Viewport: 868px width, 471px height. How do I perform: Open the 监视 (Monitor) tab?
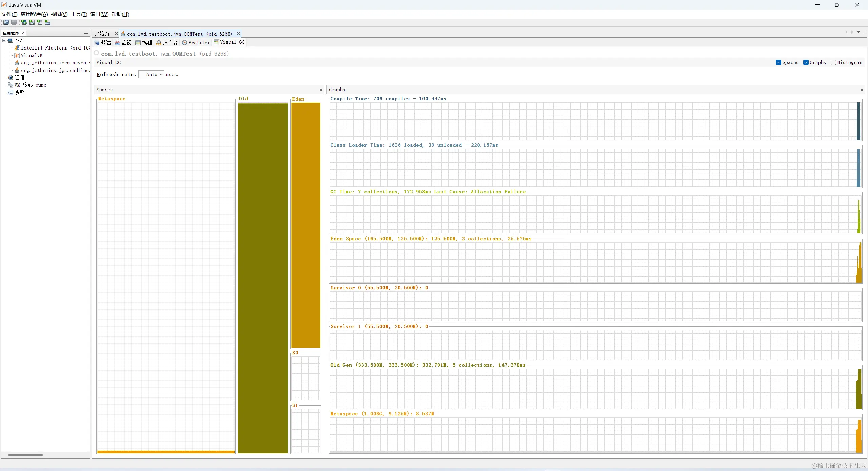123,43
